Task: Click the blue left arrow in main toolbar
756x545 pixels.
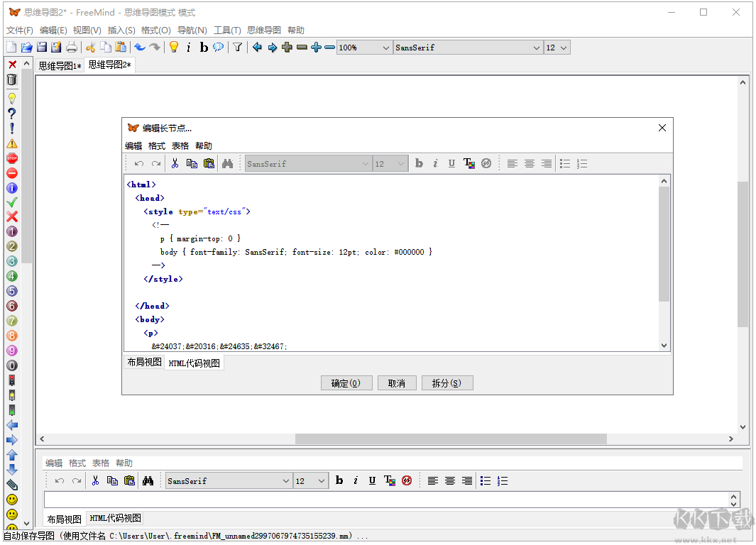Action: pyautogui.click(x=257, y=48)
